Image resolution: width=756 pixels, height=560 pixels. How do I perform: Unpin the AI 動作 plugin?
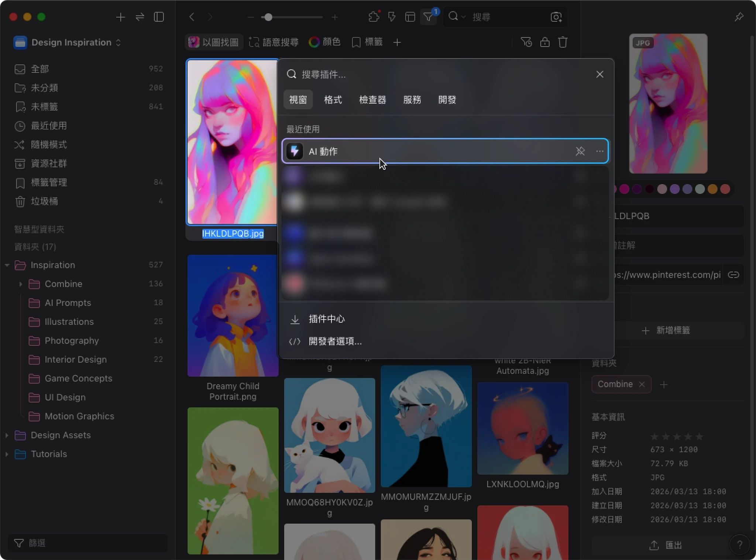580,151
